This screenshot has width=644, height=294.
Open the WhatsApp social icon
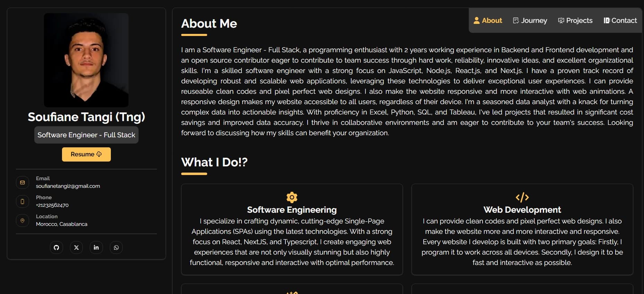[116, 248]
